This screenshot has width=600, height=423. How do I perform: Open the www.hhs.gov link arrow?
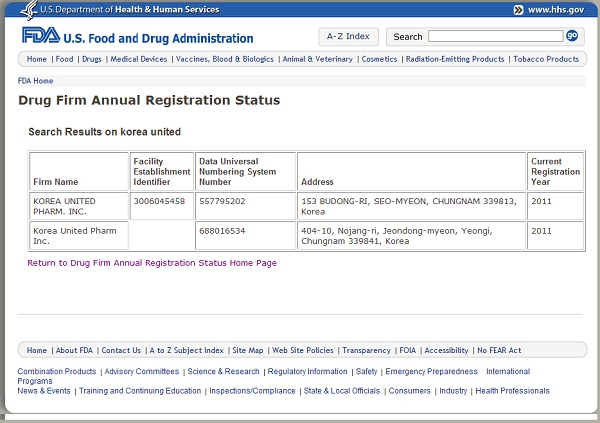pyautogui.click(x=519, y=10)
